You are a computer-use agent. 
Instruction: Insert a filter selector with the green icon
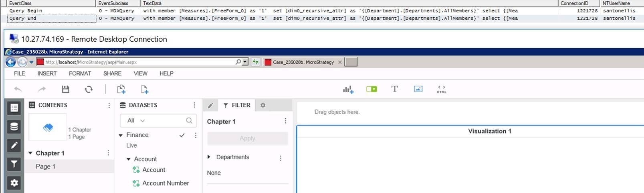coord(371,89)
